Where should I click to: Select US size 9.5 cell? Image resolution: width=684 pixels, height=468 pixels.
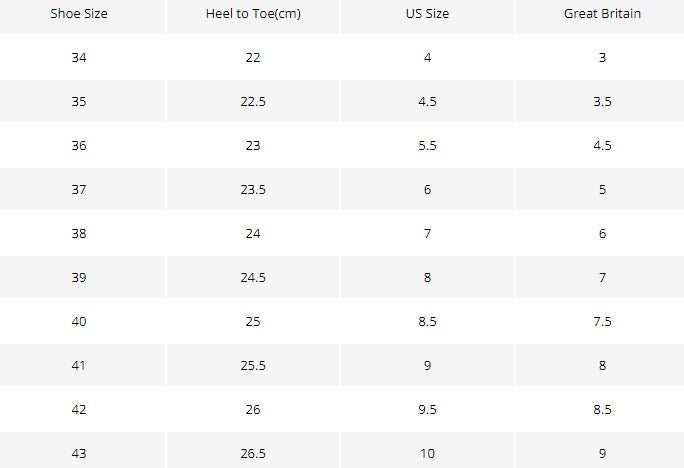(x=428, y=410)
